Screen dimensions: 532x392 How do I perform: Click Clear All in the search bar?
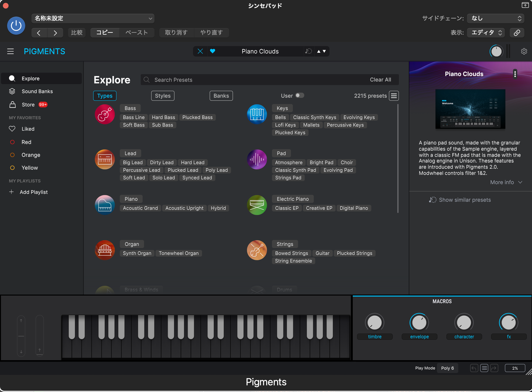click(x=380, y=80)
